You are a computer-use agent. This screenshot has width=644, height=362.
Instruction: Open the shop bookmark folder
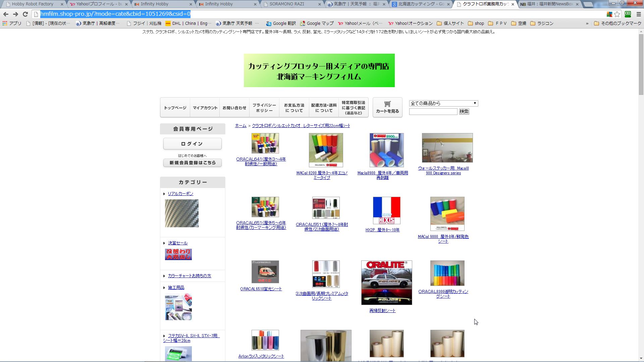476,23
